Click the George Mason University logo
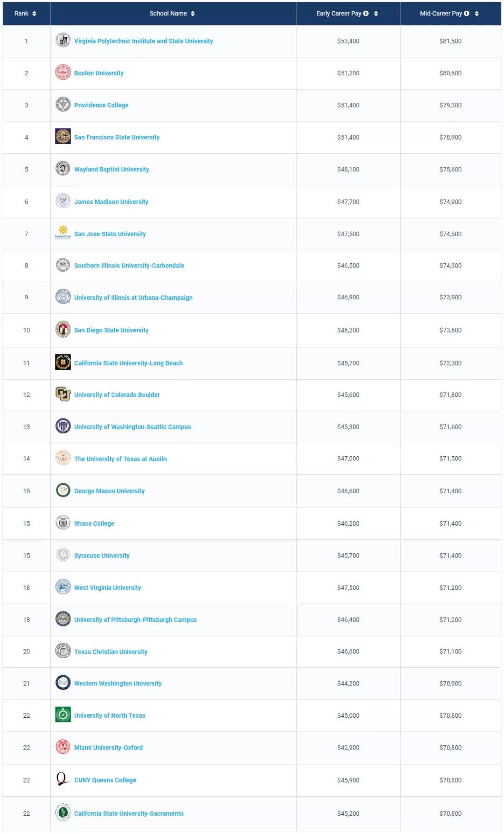The width and height of the screenshot is (504, 834). coord(63,490)
